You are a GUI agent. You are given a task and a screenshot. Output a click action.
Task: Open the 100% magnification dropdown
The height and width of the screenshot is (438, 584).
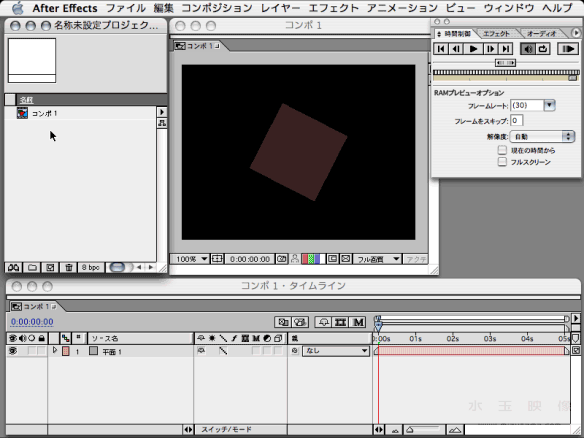click(x=190, y=259)
